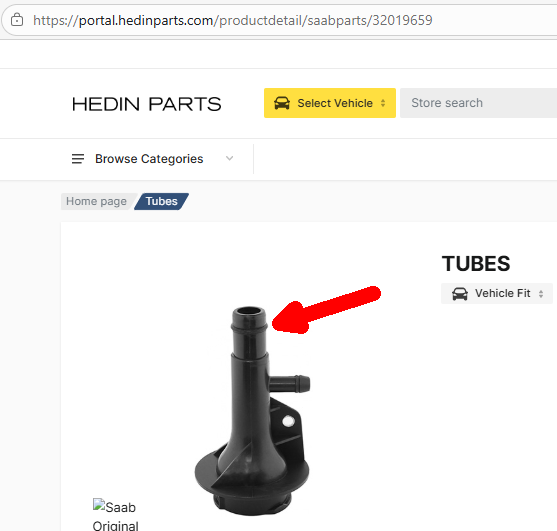This screenshot has height=531, width=557.
Task: Click the car icon in Vehicle Fit
Action: [460, 294]
